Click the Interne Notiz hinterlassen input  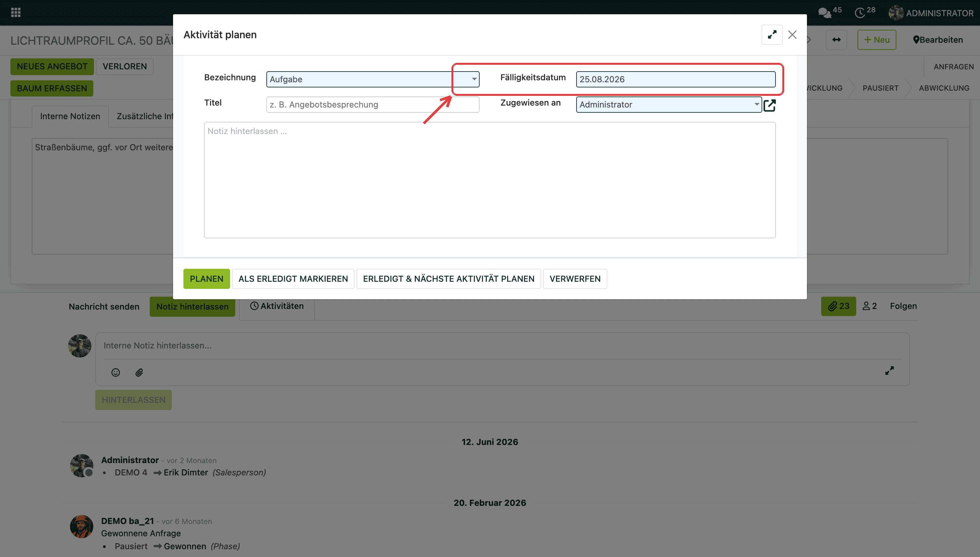click(502, 346)
